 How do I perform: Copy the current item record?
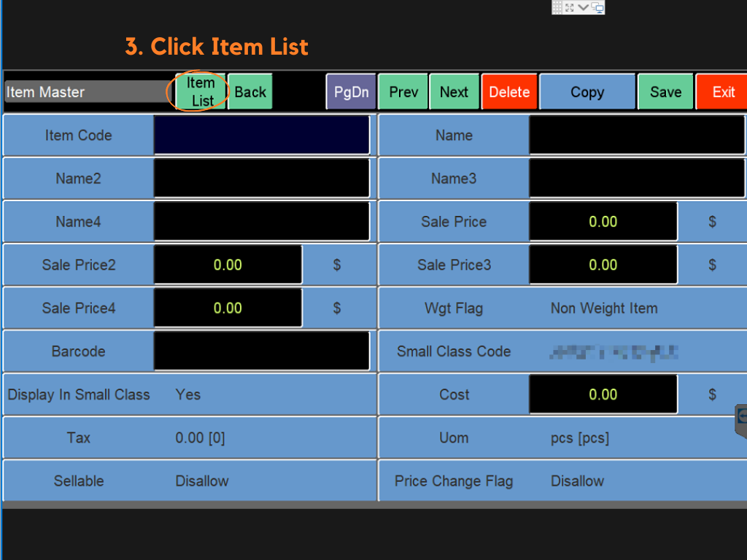587,92
